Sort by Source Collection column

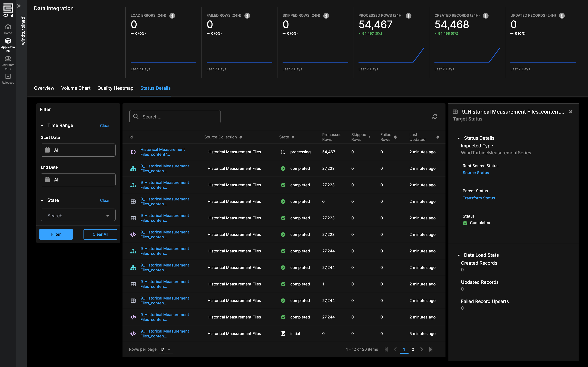(241, 137)
